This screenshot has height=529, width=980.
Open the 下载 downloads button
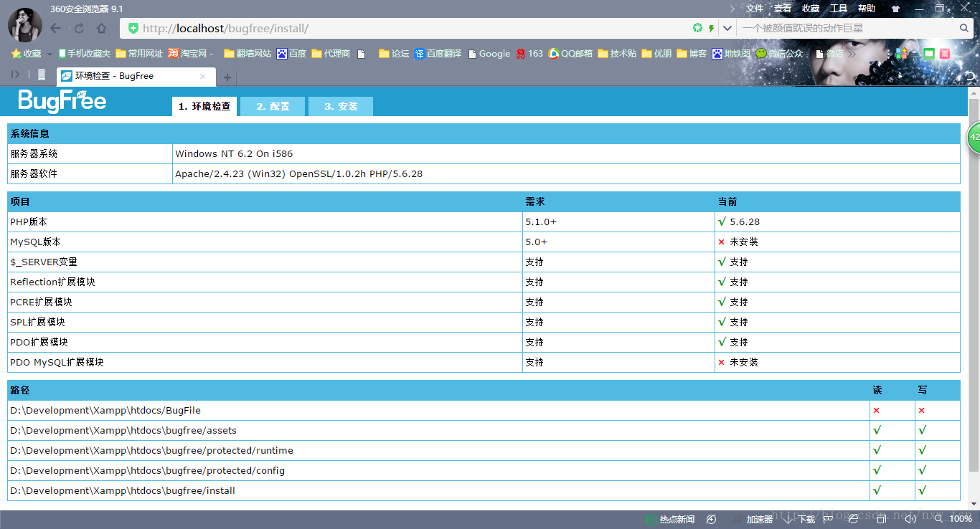coord(800,519)
